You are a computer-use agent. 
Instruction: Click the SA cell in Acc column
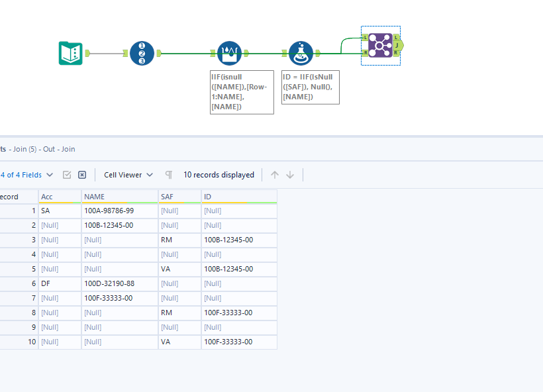60,211
